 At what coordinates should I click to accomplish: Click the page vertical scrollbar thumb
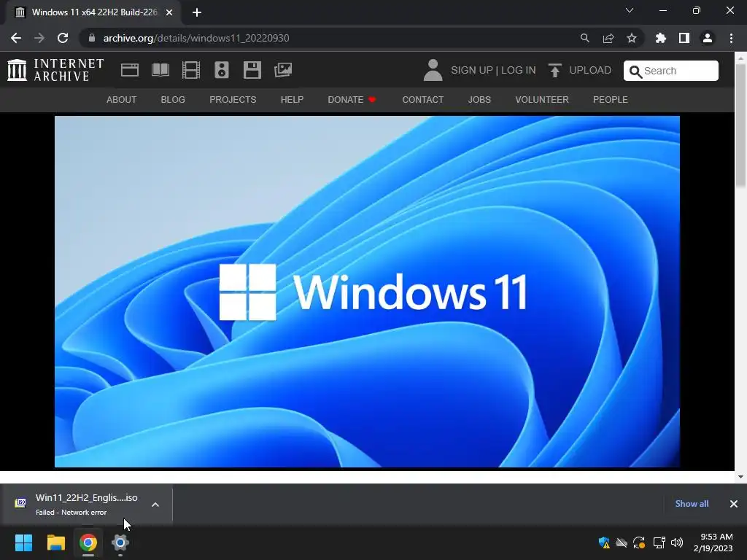740,125
